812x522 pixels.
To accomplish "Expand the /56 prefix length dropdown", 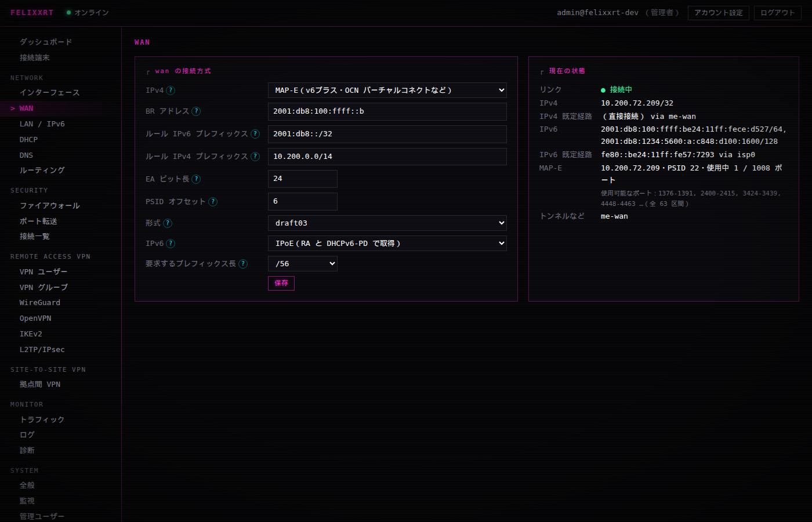I will pos(302,263).
